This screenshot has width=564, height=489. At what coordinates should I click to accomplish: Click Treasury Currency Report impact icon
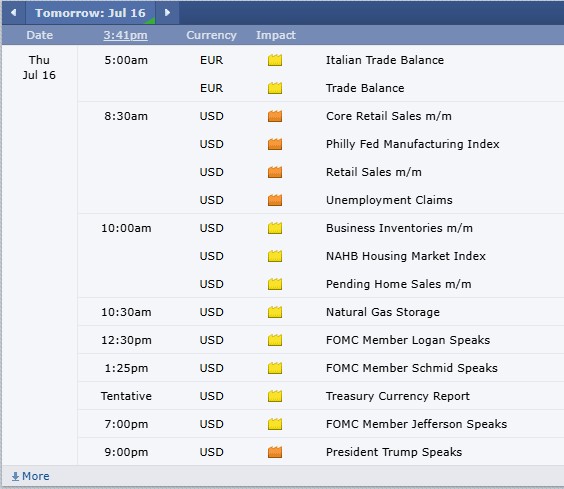275,396
